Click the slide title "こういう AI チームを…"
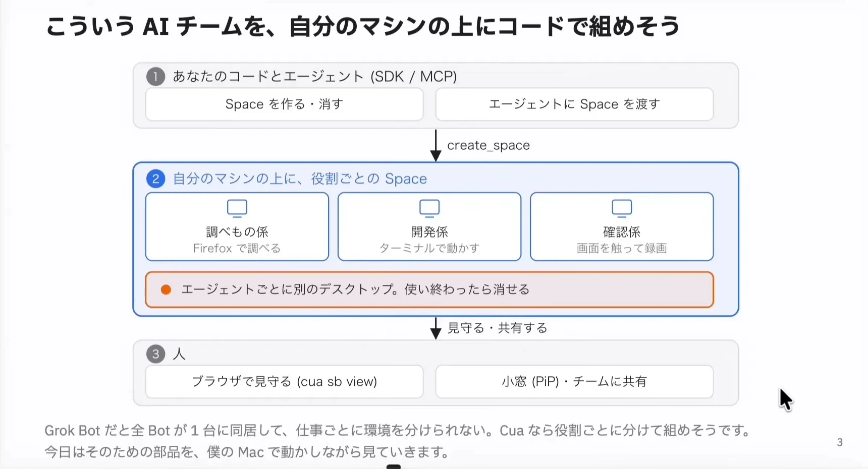 tap(363, 26)
